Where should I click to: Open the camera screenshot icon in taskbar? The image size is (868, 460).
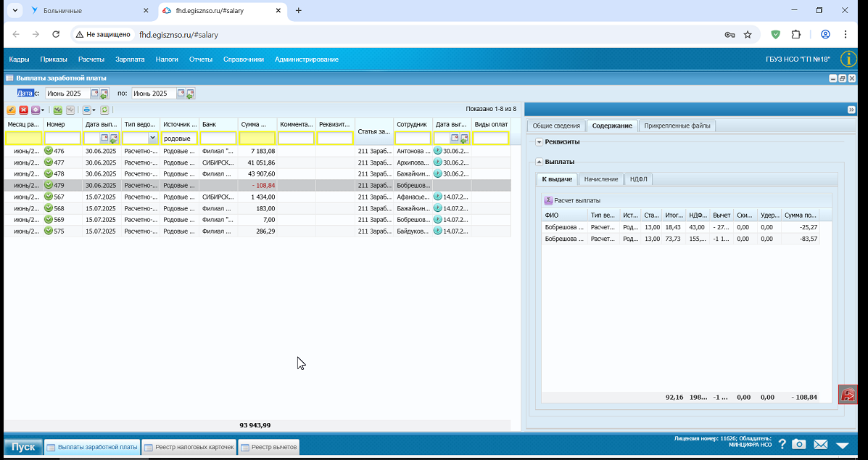(798, 444)
